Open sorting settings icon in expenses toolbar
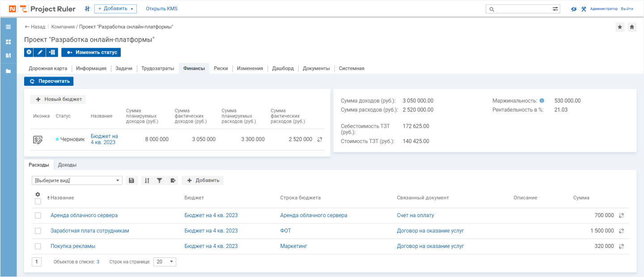Viewport: 644px width, 277px height. (x=147, y=180)
